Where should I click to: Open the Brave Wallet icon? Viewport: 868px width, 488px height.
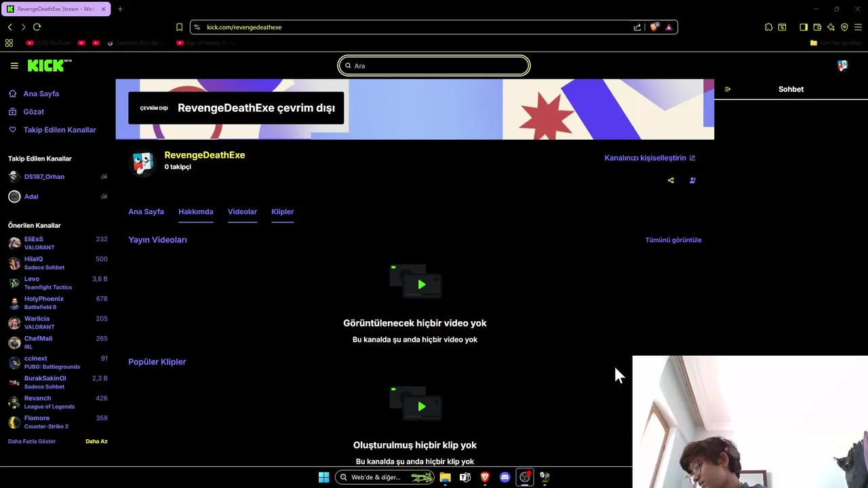click(817, 27)
